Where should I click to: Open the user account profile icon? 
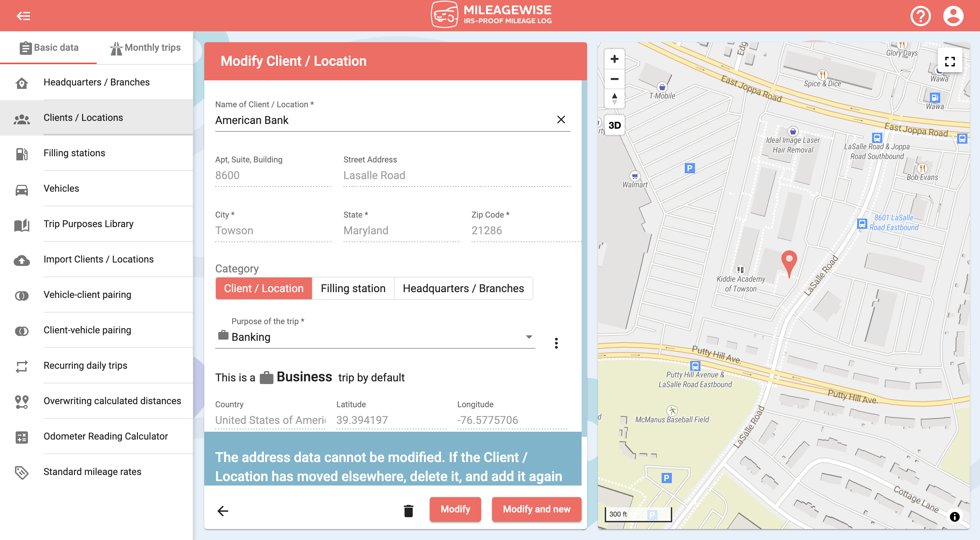coord(953,16)
